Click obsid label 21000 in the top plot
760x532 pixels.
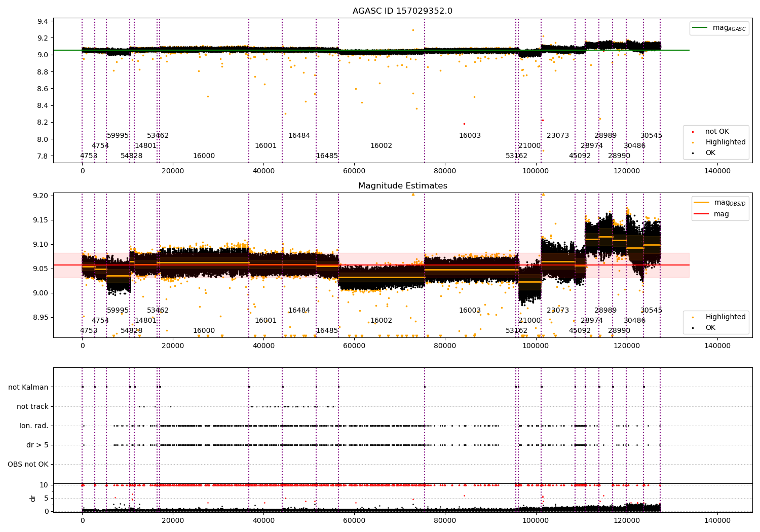click(x=529, y=146)
